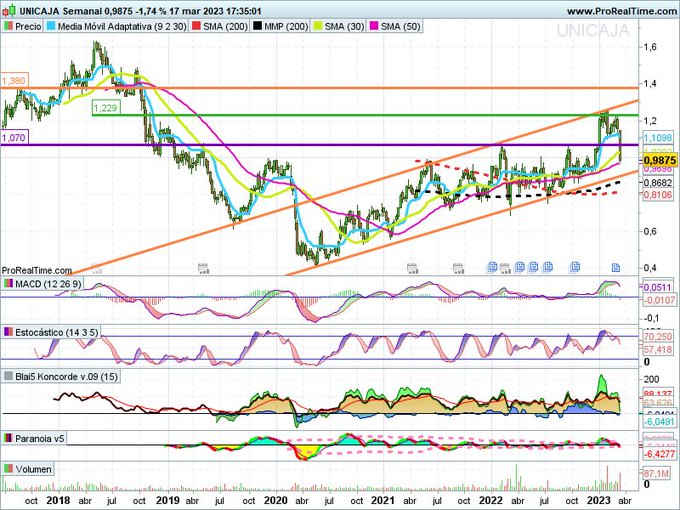
Task: Click the -6,4277 Paranoia value tag
Action: [659, 454]
